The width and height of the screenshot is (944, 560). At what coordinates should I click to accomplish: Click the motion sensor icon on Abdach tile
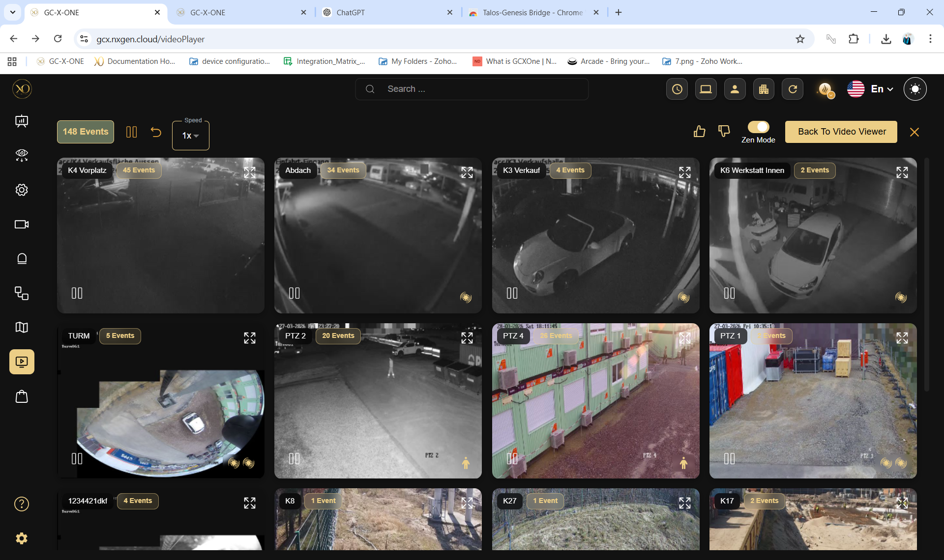(x=466, y=297)
